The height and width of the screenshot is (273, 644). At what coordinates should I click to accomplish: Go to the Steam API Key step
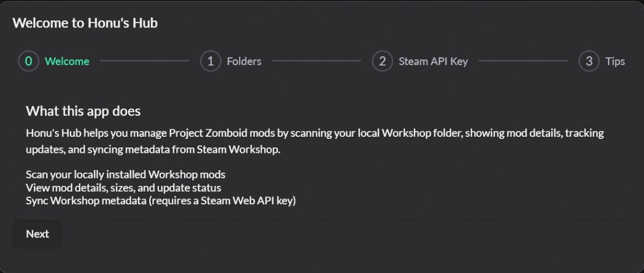[433, 61]
